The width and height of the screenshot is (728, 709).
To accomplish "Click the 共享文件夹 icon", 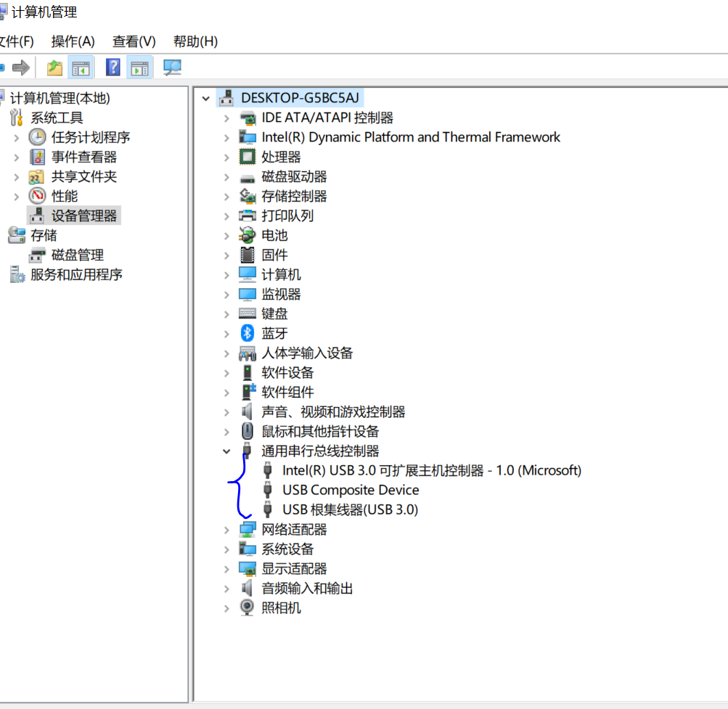I will (36, 177).
